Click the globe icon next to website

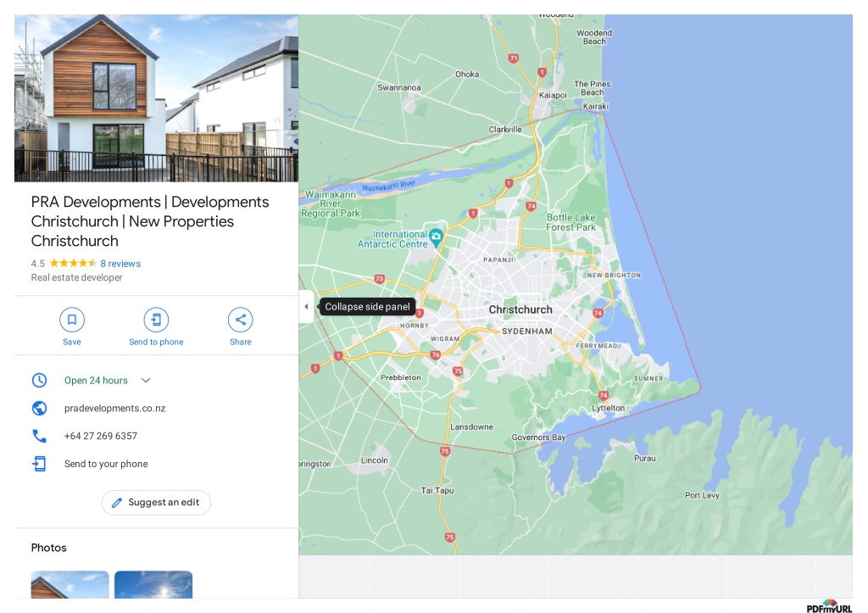coord(39,408)
